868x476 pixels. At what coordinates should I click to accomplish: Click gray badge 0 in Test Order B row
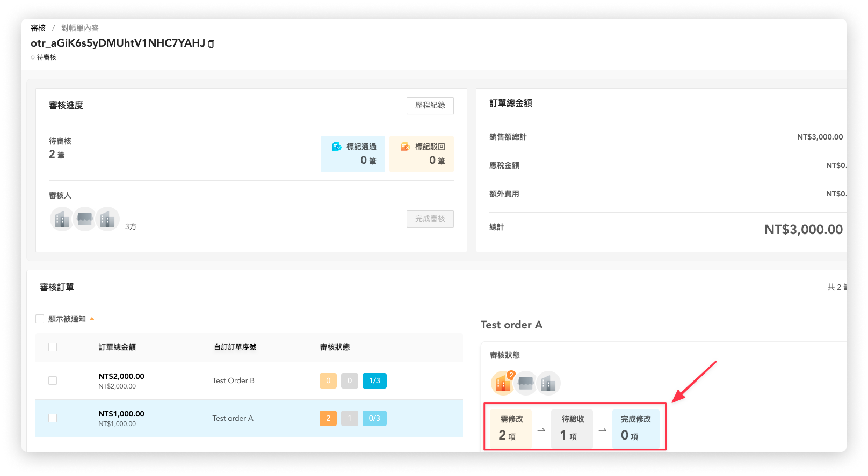[350, 380]
